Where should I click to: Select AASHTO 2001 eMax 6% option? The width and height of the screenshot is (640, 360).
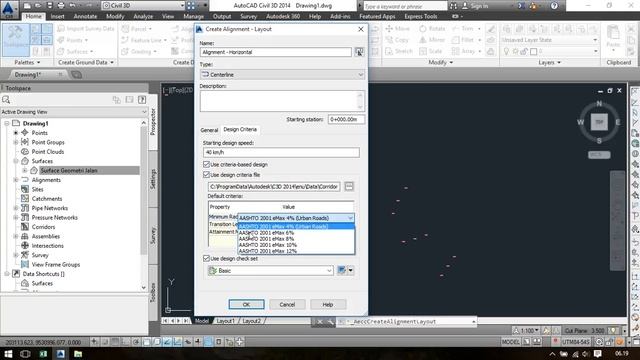point(296,233)
